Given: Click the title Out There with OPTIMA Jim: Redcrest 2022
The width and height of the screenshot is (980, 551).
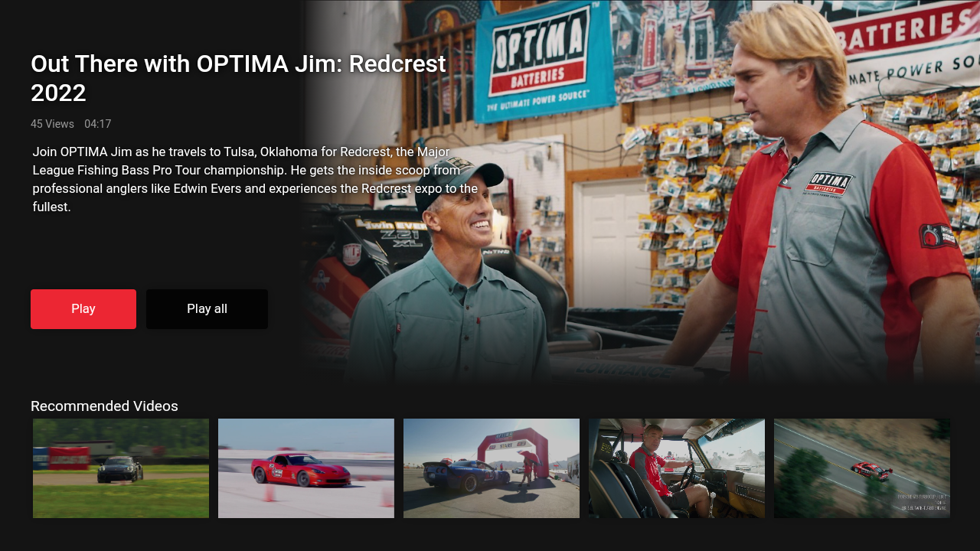Looking at the screenshot, I should pyautogui.click(x=238, y=78).
